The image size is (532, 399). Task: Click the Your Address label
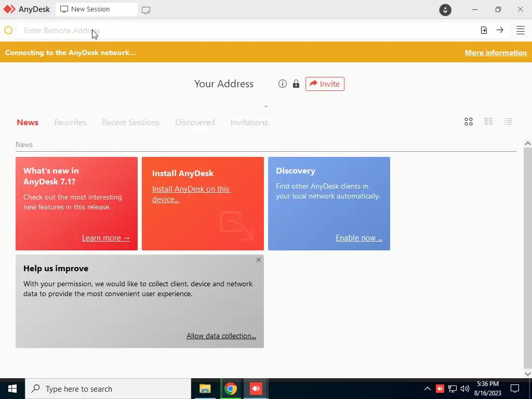(x=224, y=84)
